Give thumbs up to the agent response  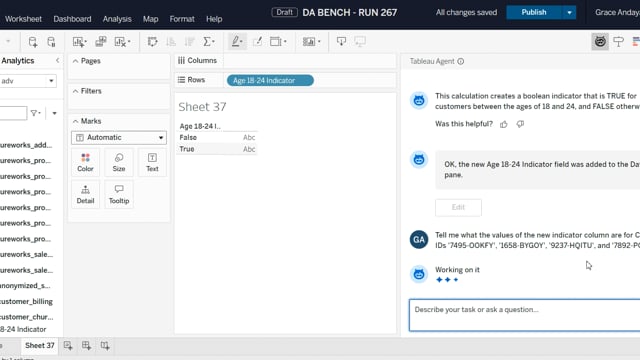504,124
